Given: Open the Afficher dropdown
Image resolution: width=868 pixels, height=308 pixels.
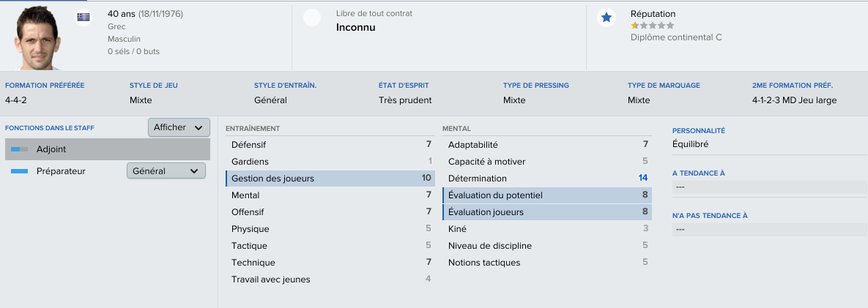Looking at the screenshot, I should pyautogui.click(x=179, y=127).
